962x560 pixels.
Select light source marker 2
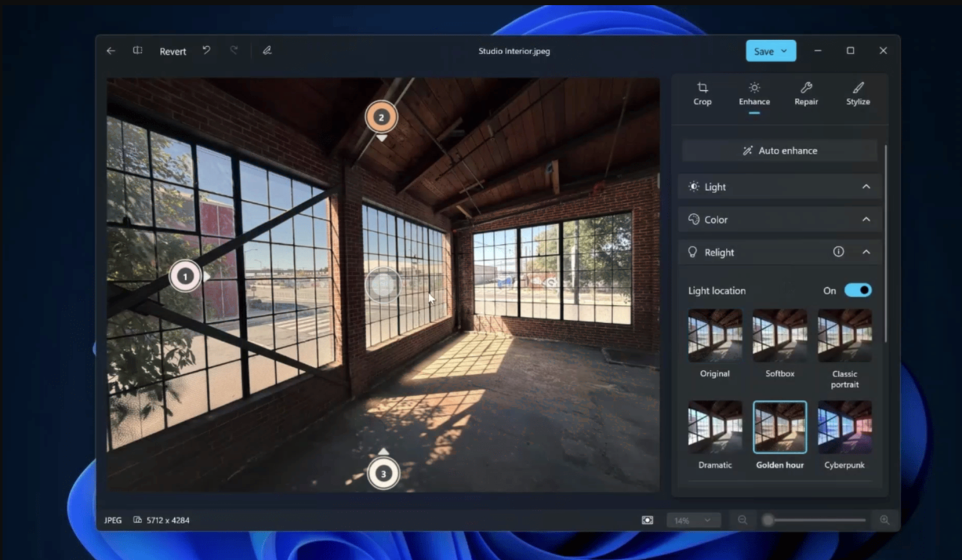381,117
